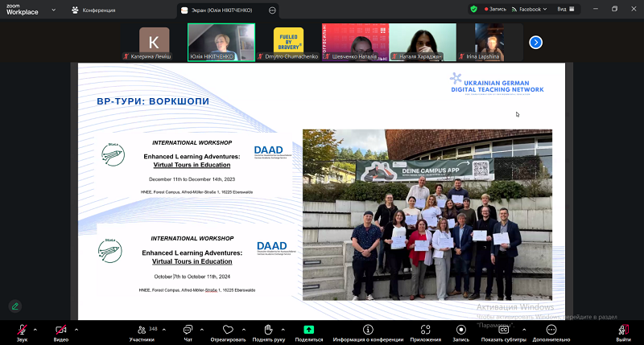Raise hand with Поднять руку
Viewport: 644px width, 345px height.
coord(268,331)
